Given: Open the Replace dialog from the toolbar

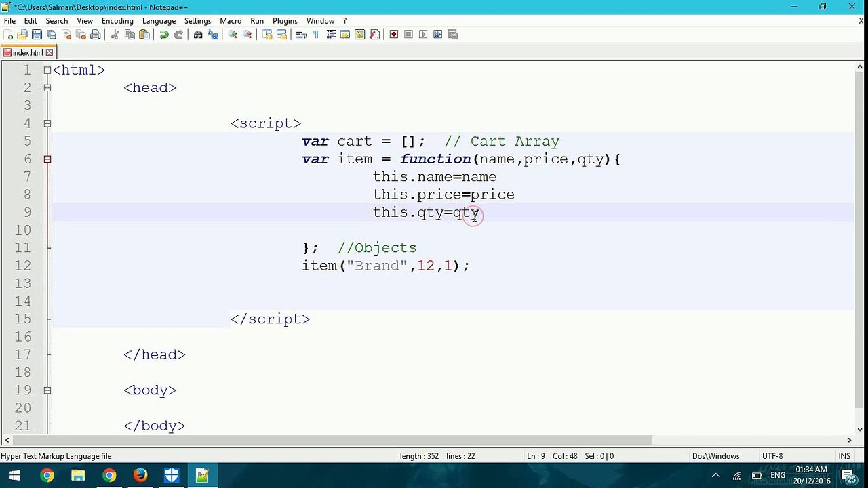Looking at the screenshot, I should [x=213, y=35].
